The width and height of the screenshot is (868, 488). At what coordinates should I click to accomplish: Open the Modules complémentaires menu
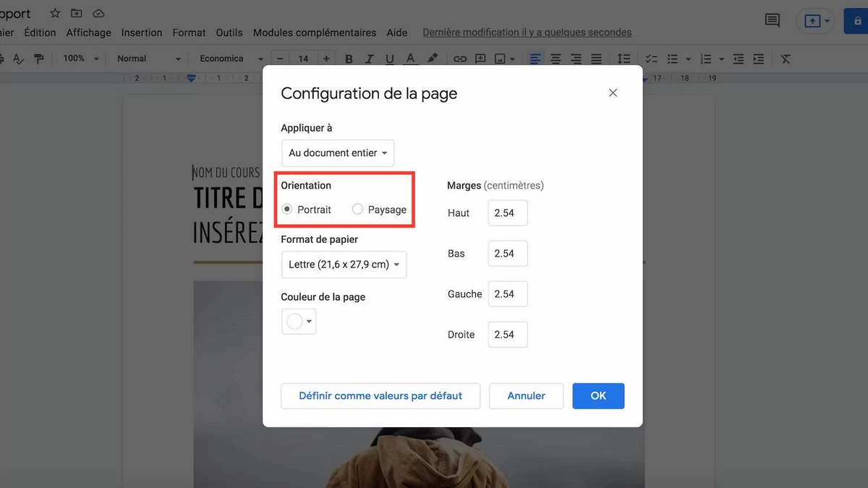click(315, 33)
